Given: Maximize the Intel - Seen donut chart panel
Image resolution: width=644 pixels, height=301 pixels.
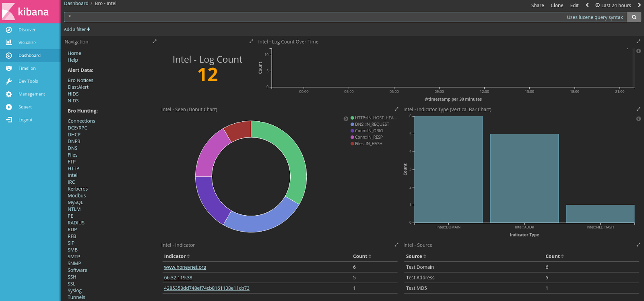Looking at the screenshot, I should coord(396,109).
